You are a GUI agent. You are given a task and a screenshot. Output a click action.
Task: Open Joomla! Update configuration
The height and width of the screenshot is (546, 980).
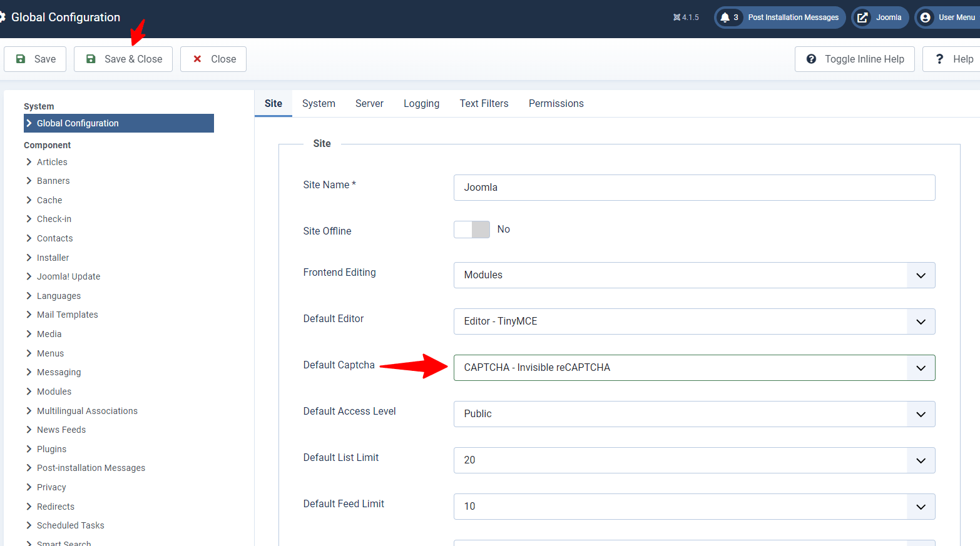click(68, 276)
